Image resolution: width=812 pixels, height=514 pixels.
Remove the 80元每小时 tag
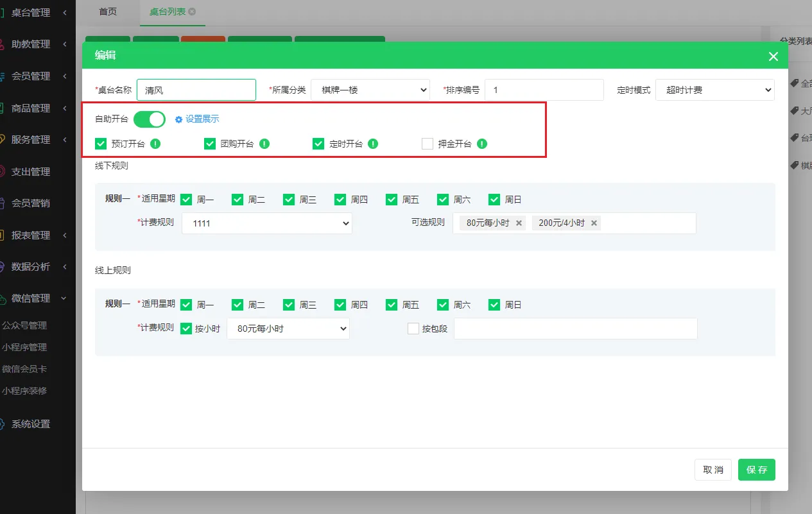point(519,223)
